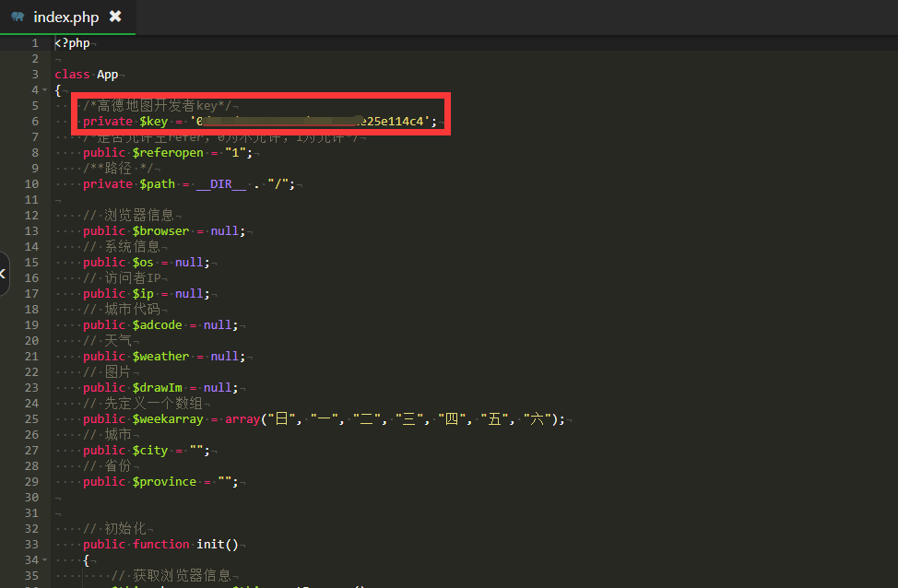This screenshot has height=588, width=898.
Task: Click the __DIR__ constant
Action: (220, 184)
